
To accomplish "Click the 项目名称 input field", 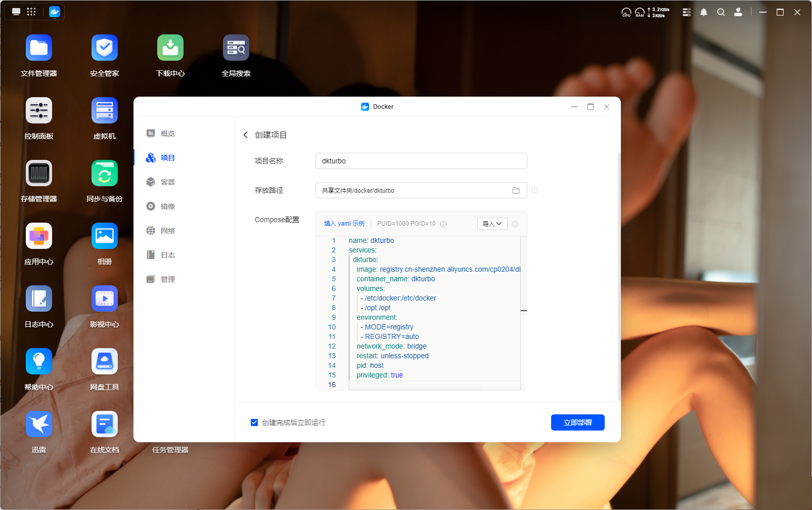I will pos(421,161).
